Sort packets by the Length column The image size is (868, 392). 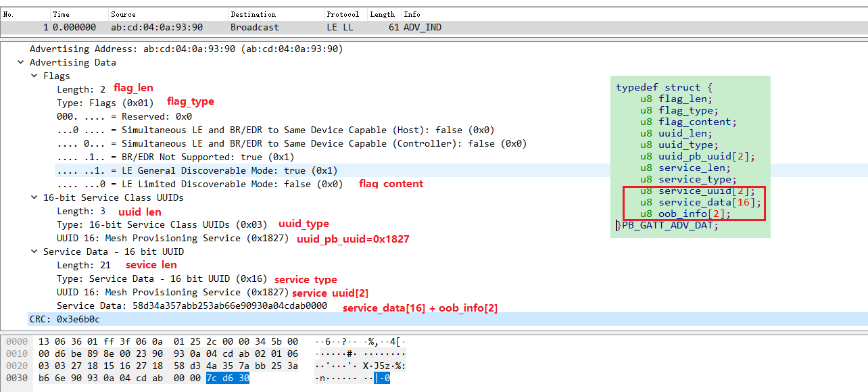[x=382, y=14]
